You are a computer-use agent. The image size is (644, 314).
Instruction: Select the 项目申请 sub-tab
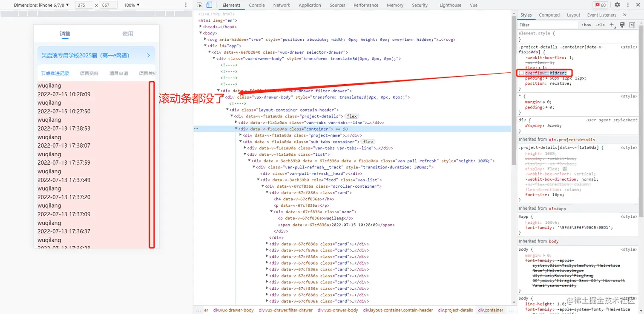click(119, 73)
